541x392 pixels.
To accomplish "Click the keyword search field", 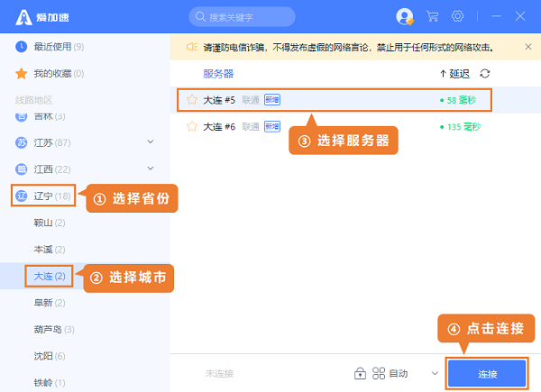I will (x=243, y=16).
